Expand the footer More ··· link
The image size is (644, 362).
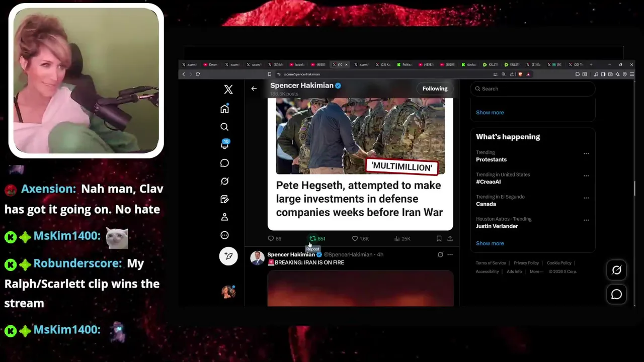[x=536, y=271]
